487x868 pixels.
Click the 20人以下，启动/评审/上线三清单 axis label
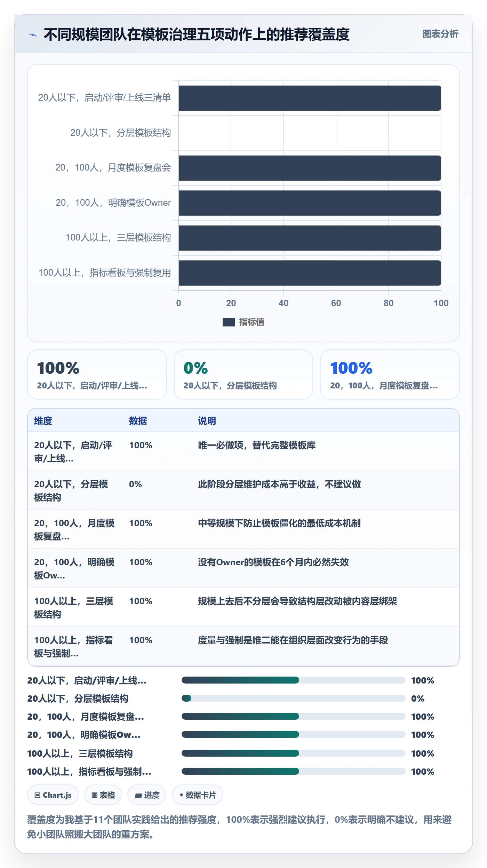[x=104, y=98]
